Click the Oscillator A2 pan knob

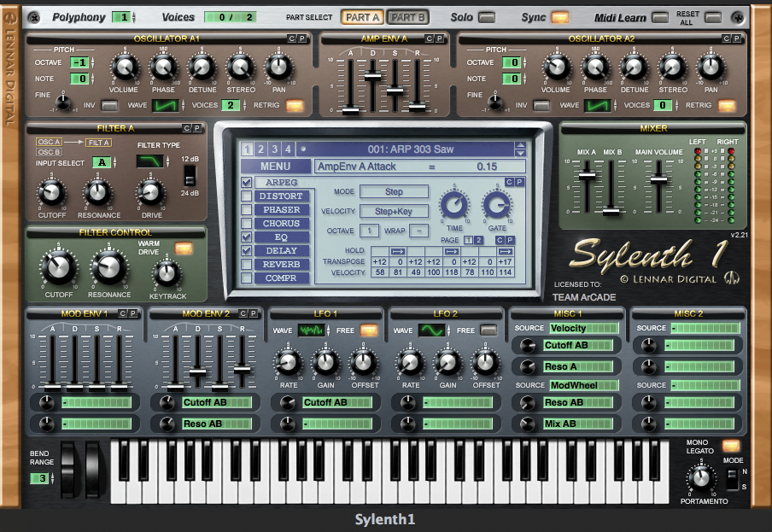[x=711, y=67]
